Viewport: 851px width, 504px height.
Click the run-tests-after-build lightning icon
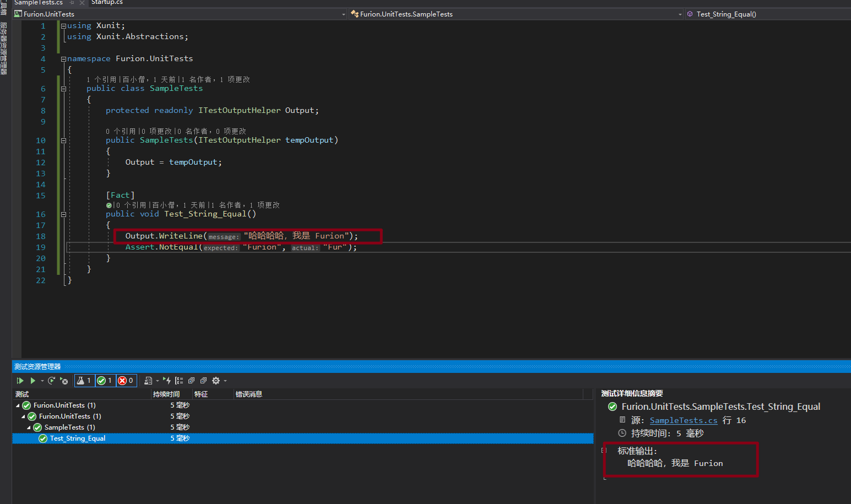click(x=167, y=381)
